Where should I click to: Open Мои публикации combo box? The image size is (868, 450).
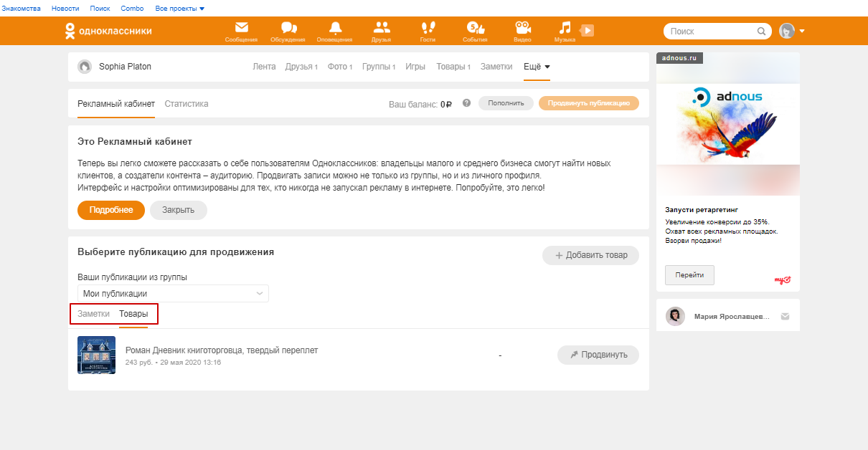(173, 293)
